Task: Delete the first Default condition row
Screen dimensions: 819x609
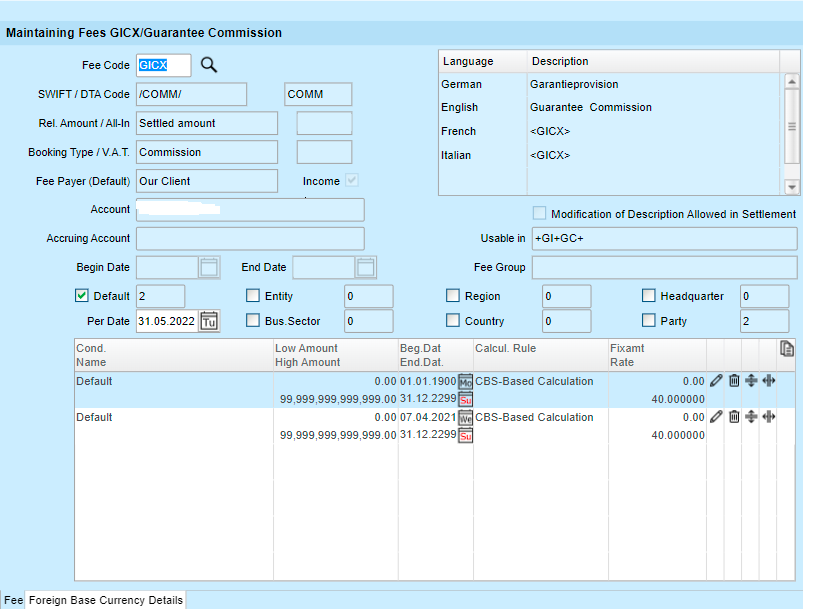Action: point(734,381)
